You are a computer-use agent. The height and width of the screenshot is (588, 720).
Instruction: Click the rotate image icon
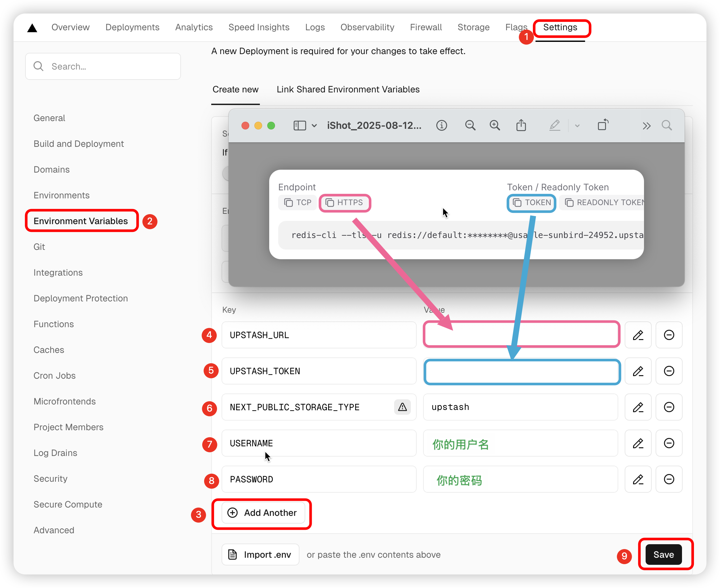tap(603, 125)
